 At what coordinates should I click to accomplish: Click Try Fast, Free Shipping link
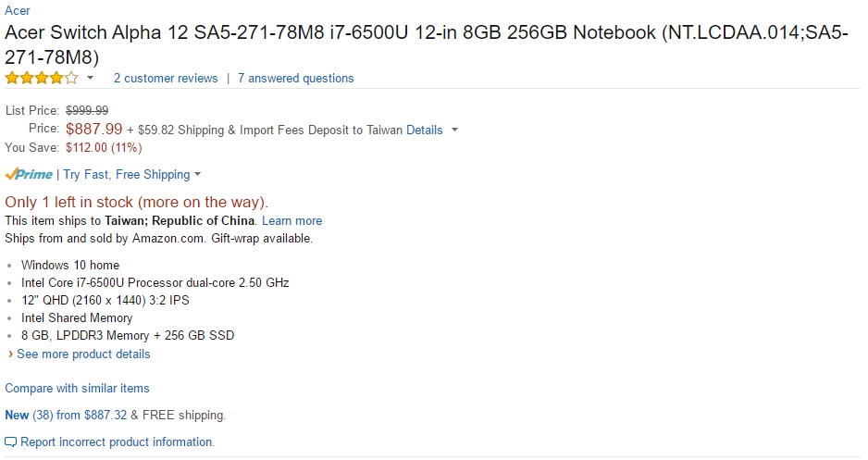click(x=126, y=175)
